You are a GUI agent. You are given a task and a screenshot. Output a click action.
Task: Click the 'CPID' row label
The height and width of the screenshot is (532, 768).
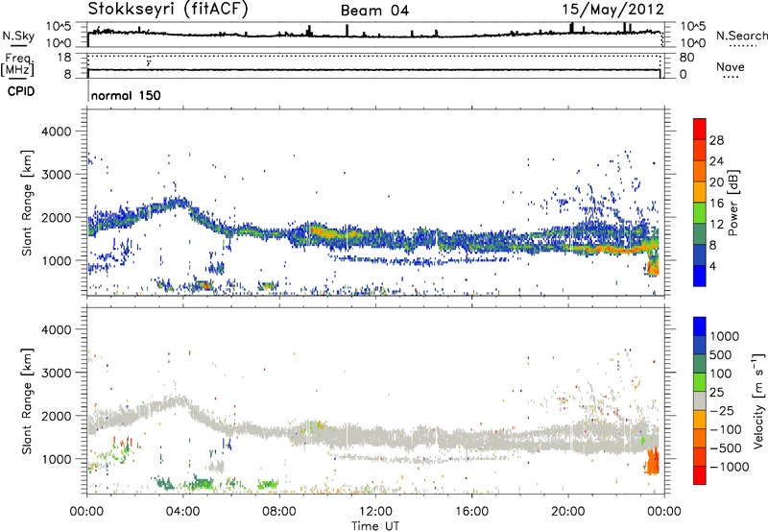(x=21, y=91)
